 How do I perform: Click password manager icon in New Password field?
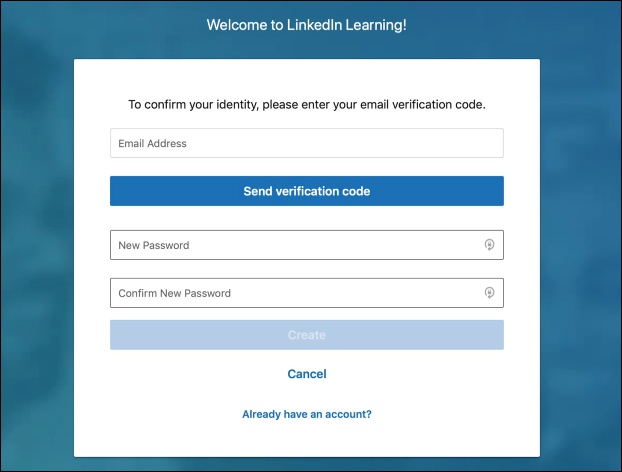[490, 245]
